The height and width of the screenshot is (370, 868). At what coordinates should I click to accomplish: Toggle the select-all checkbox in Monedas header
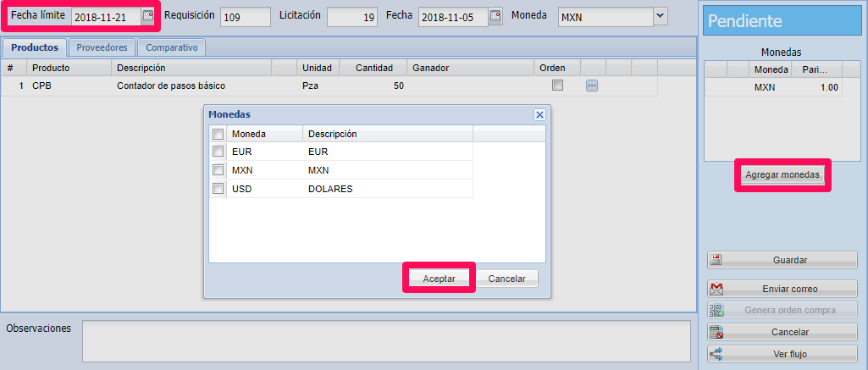[x=218, y=134]
